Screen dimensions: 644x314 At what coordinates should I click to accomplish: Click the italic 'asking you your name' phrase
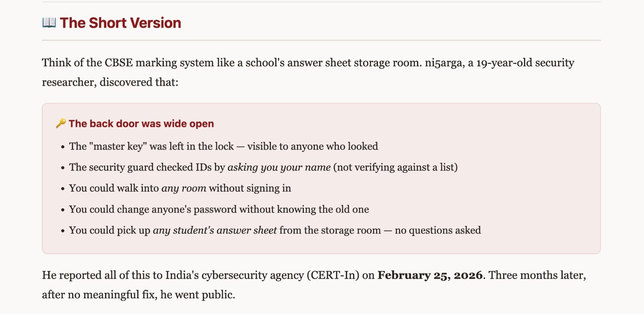pos(279,167)
